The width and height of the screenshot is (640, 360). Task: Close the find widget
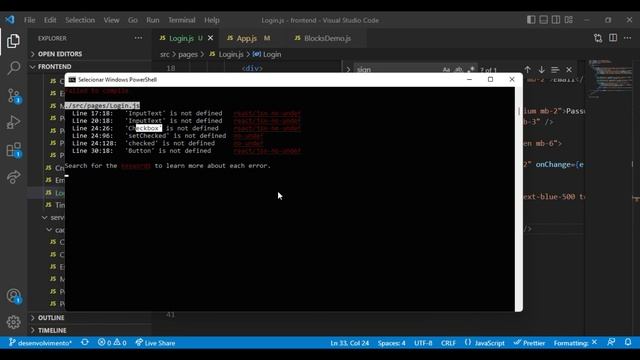[569, 70]
